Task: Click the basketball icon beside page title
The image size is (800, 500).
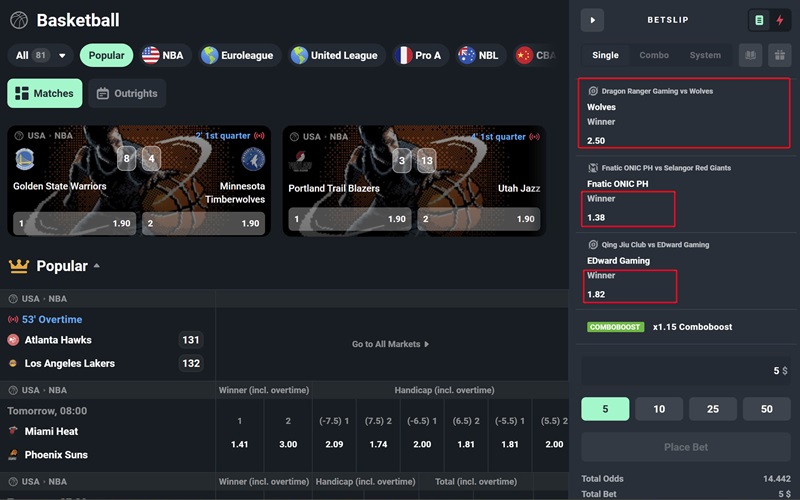Action: [19, 20]
